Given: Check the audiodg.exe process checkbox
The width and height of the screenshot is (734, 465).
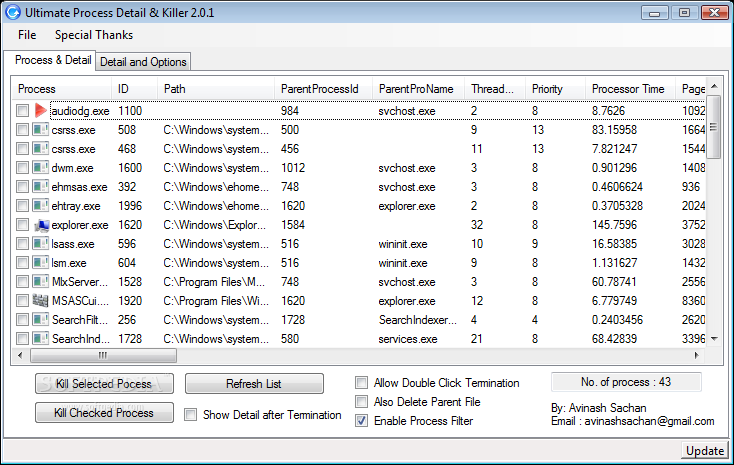Looking at the screenshot, I should pyautogui.click(x=22, y=111).
